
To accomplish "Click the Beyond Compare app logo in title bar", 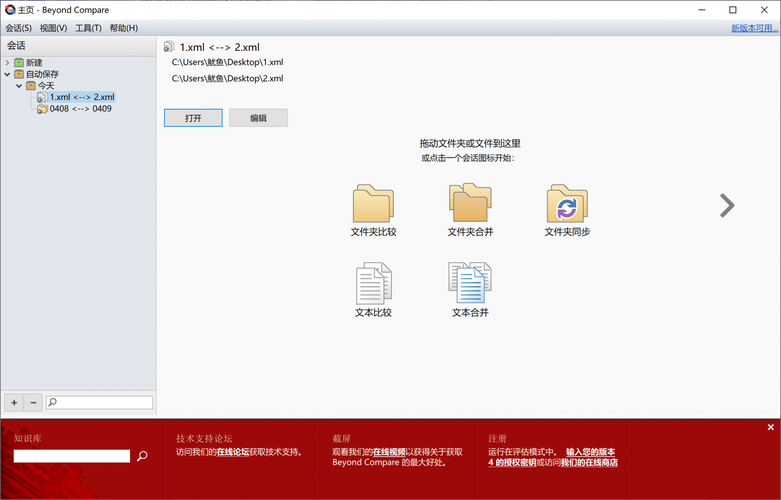I will [x=10, y=9].
